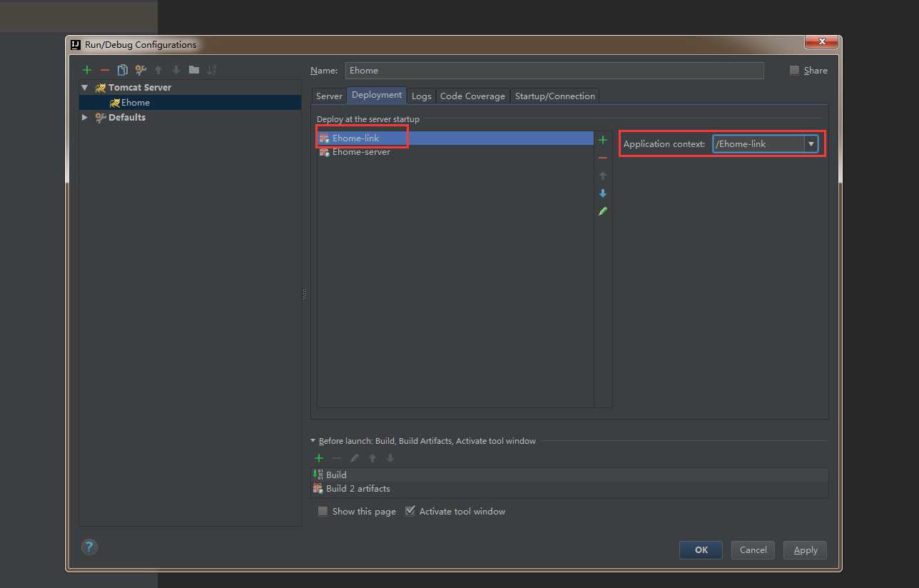Open Application context dropdown arrow
Image resolution: width=919 pixels, height=588 pixels.
coord(811,144)
